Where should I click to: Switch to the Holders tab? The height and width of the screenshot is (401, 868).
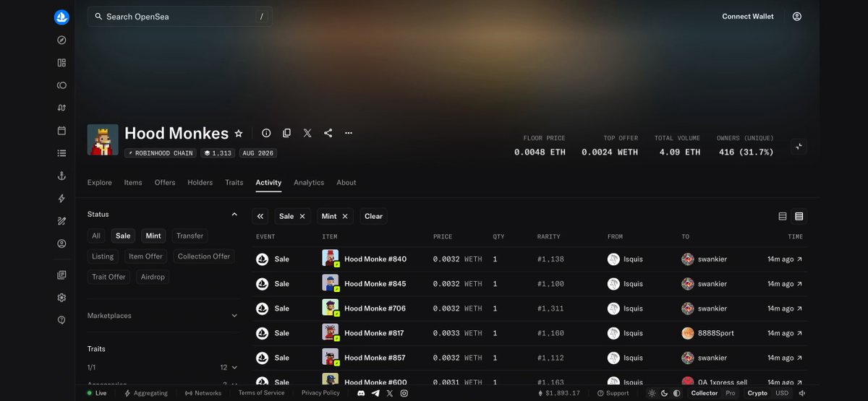[x=200, y=183]
